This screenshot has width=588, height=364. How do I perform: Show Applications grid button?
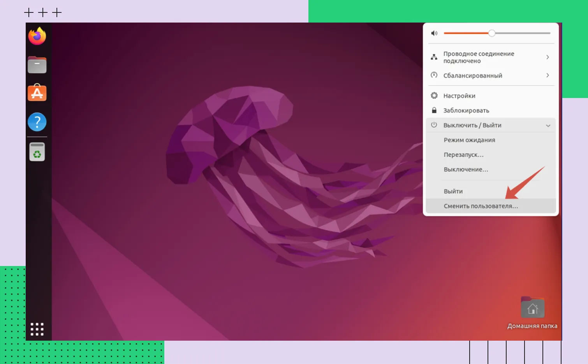(37, 329)
